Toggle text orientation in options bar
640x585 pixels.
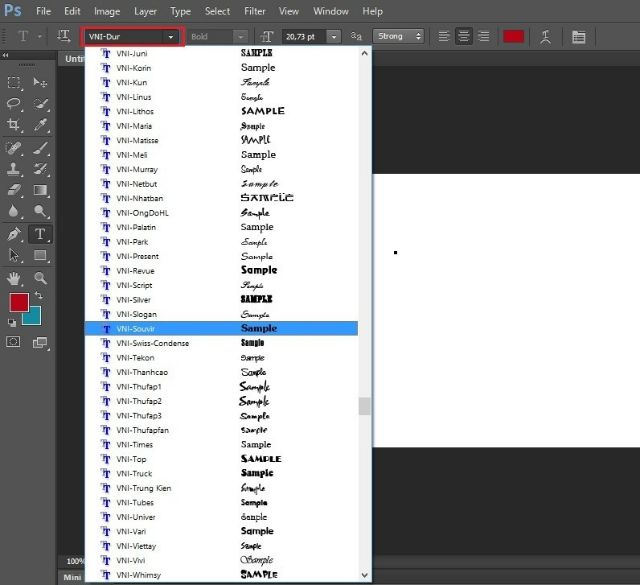point(64,36)
